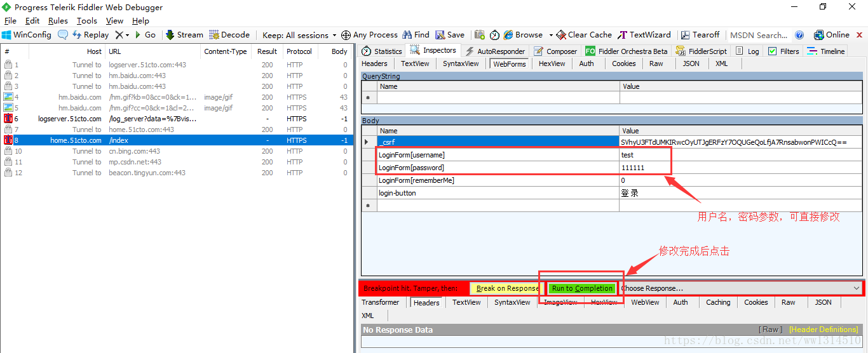The height and width of the screenshot is (353, 868).
Task: Open the AutoResponder tab
Action: tap(495, 51)
